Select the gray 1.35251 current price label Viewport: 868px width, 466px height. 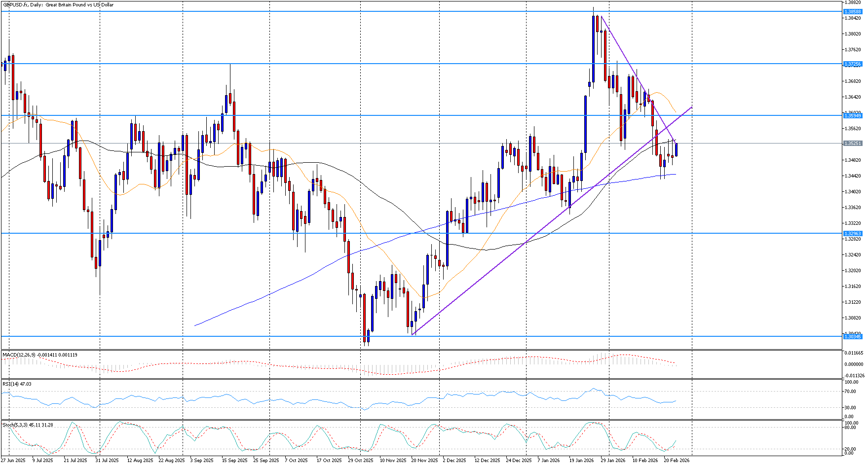(853, 143)
